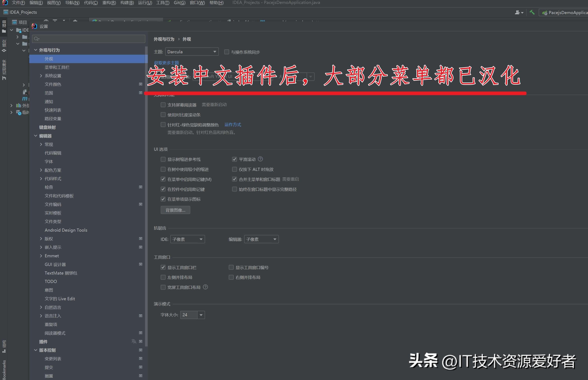Enable 针对红-绿色觉缺陷调整颜色 checkbox

click(163, 125)
